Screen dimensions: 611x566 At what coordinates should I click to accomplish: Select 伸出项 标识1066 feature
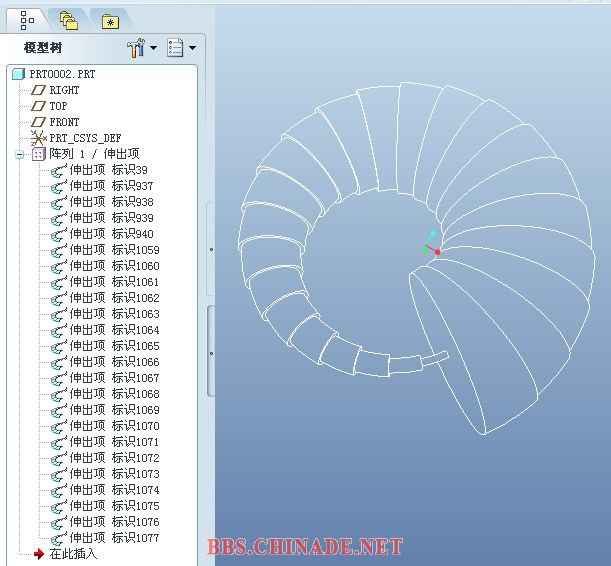pyautogui.click(x=114, y=362)
